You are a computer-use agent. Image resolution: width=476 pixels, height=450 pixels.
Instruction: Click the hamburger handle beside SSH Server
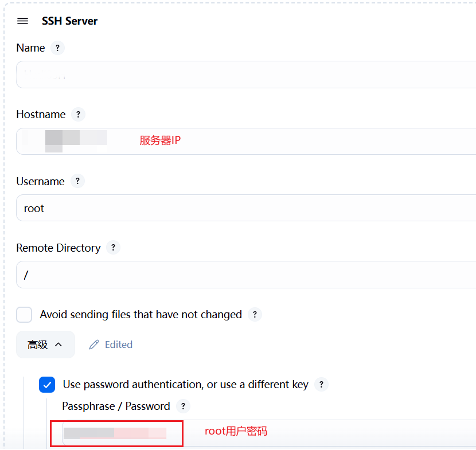click(x=23, y=21)
